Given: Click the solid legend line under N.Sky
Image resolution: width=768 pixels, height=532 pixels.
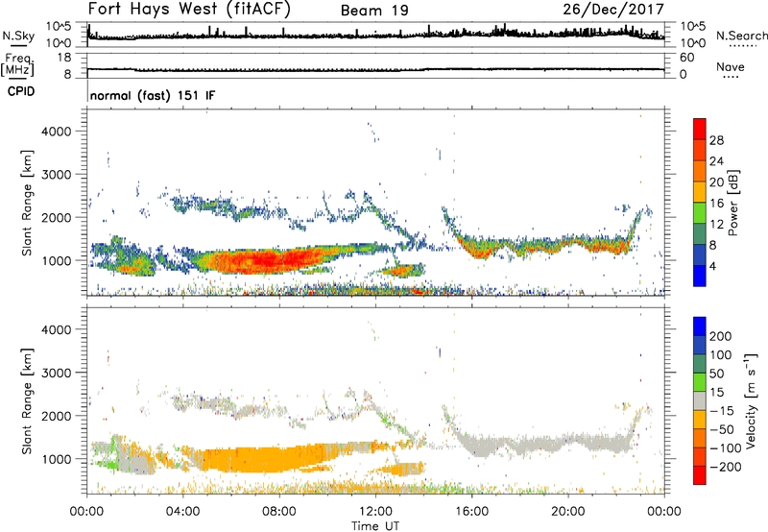Looking at the screenshot, I should (x=18, y=45).
